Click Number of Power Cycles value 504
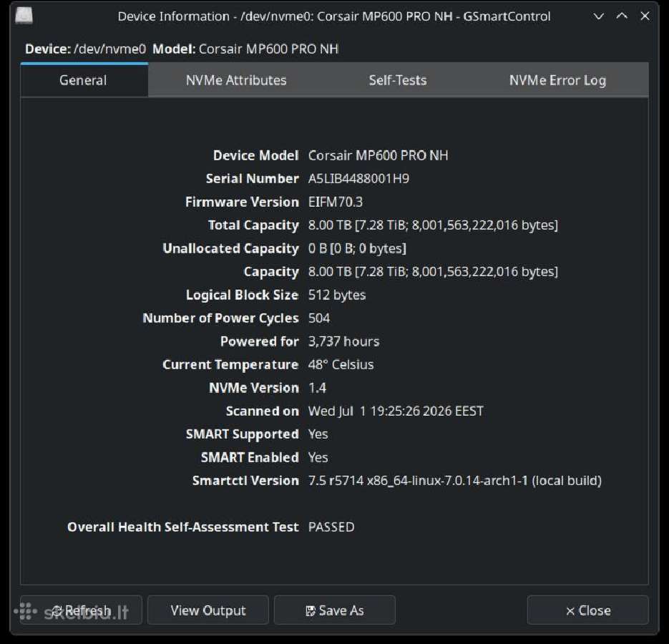The width and height of the screenshot is (669, 644). pos(318,318)
